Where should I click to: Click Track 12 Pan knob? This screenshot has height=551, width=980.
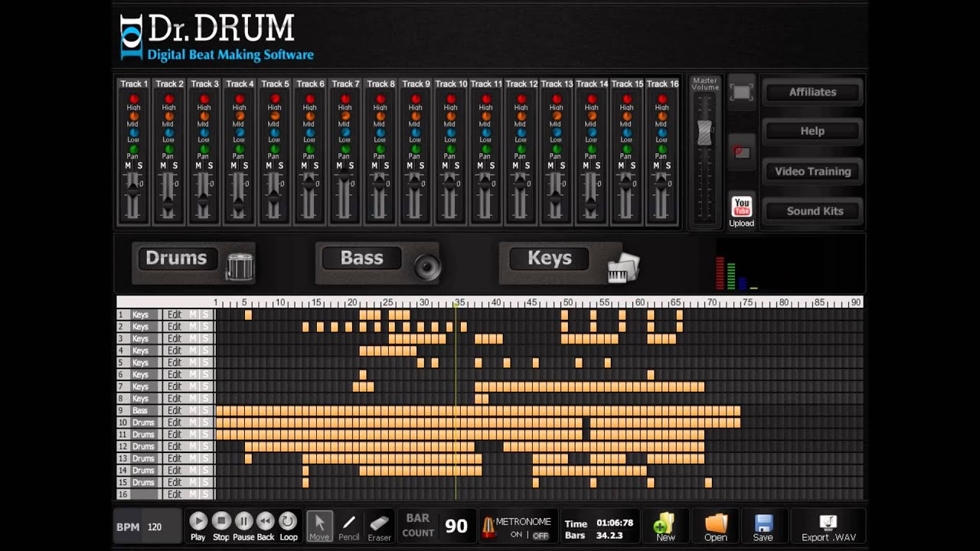(x=521, y=149)
